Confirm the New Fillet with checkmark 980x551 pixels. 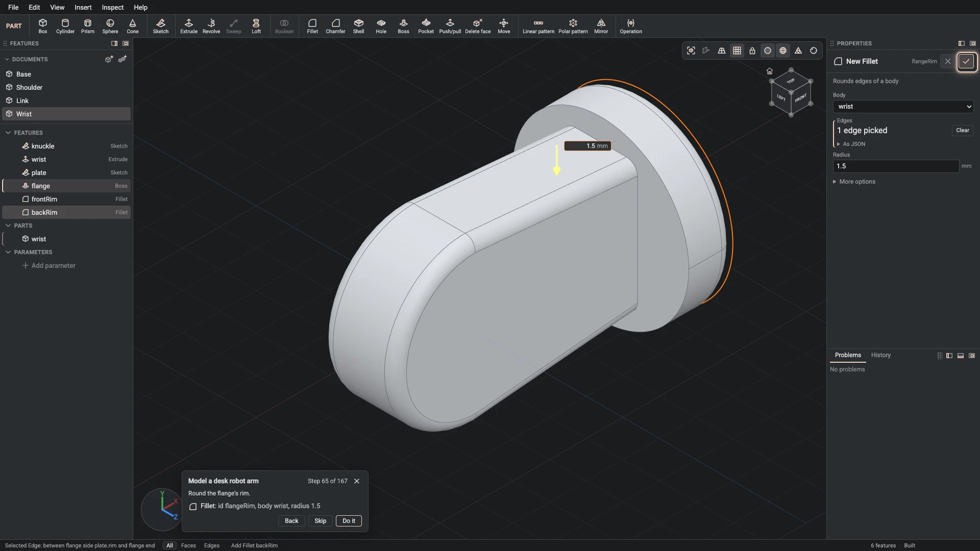(x=966, y=61)
